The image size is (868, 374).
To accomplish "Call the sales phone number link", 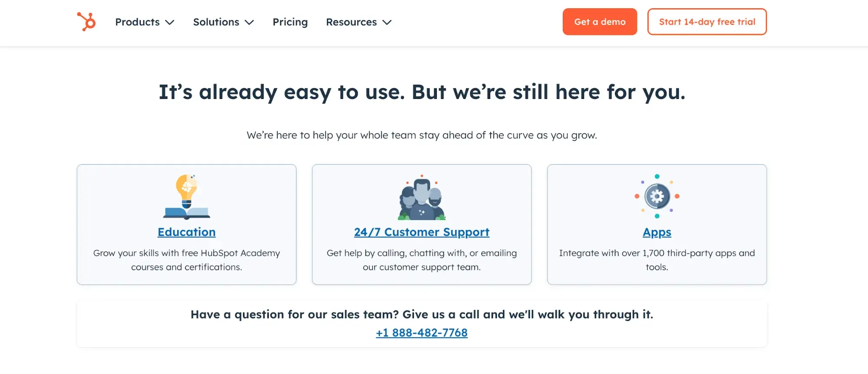I will click(x=422, y=333).
